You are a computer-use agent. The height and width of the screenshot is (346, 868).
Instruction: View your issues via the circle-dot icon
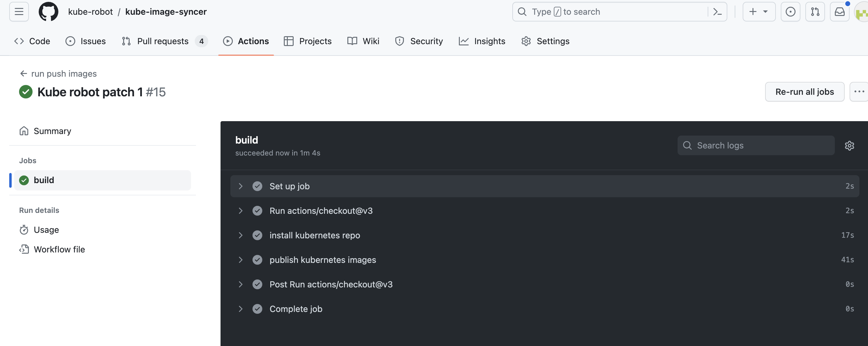pos(791,11)
